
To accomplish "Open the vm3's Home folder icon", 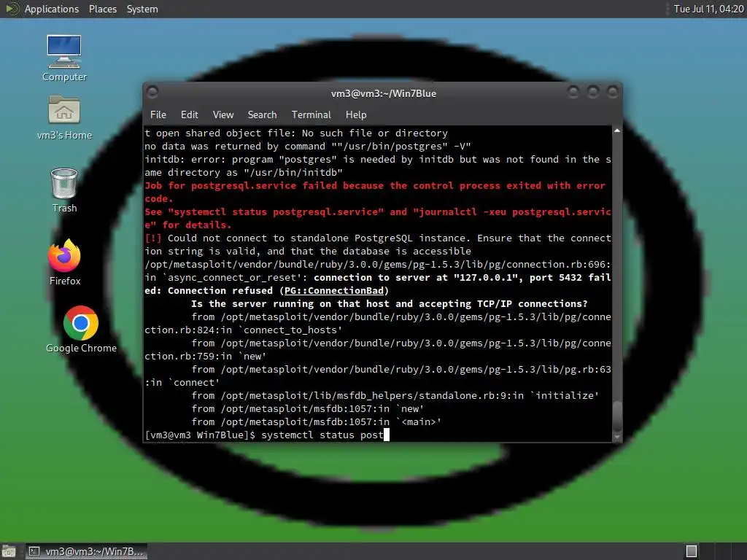I will tap(64, 117).
